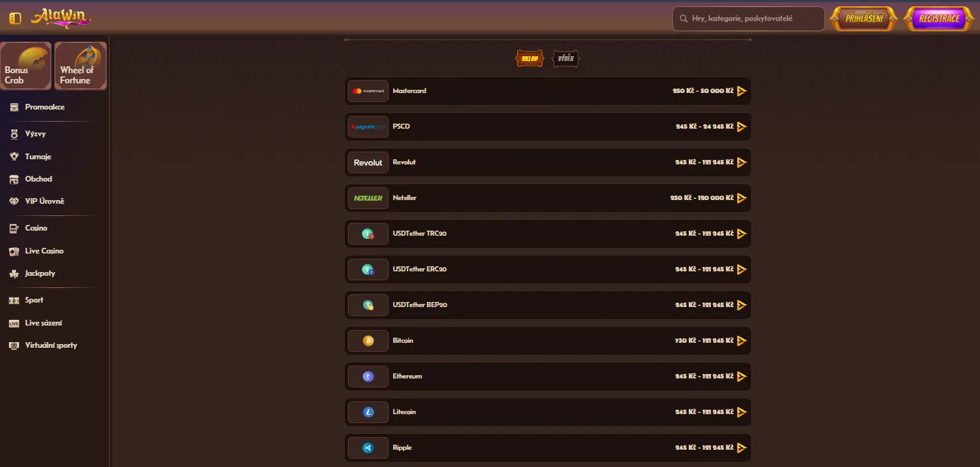This screenshot has width=980, height=467.
Task: Click the Neteller logo
Action: tap(368, 198)
